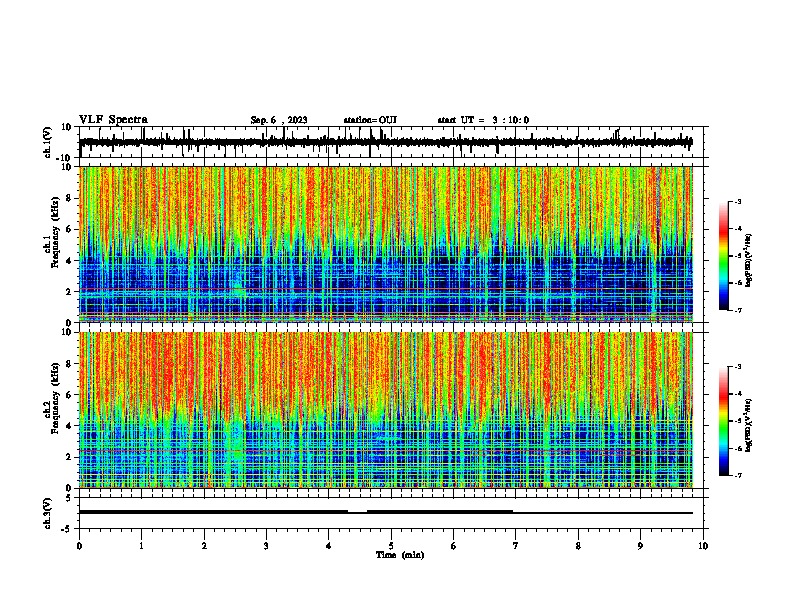Click the "1" tick on the time axis

point(142,546)
